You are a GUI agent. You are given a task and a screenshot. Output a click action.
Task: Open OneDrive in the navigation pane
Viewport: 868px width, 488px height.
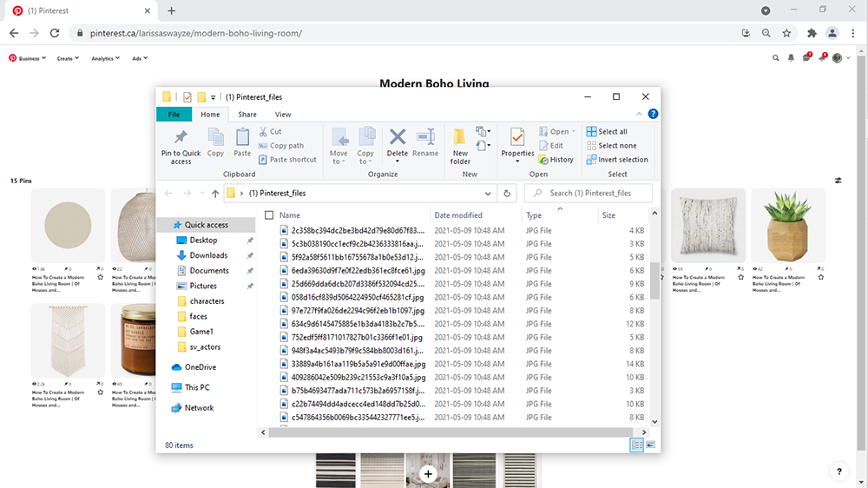200,366
